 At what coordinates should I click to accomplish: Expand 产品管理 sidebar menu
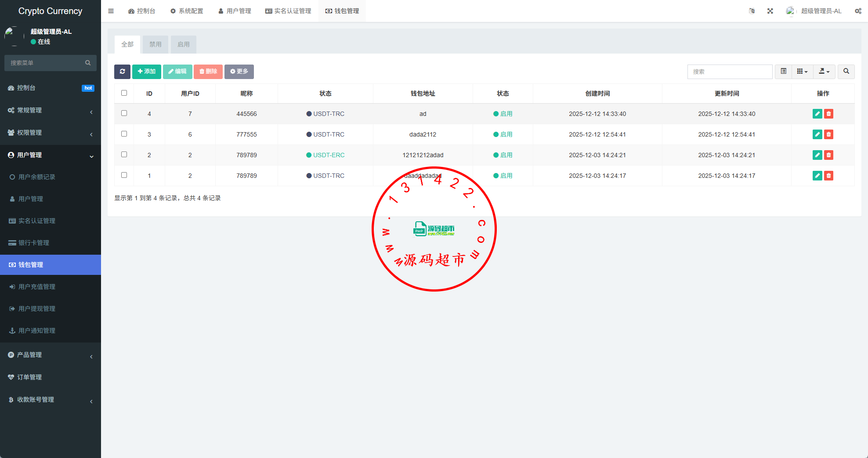click(x=51, y=355)
